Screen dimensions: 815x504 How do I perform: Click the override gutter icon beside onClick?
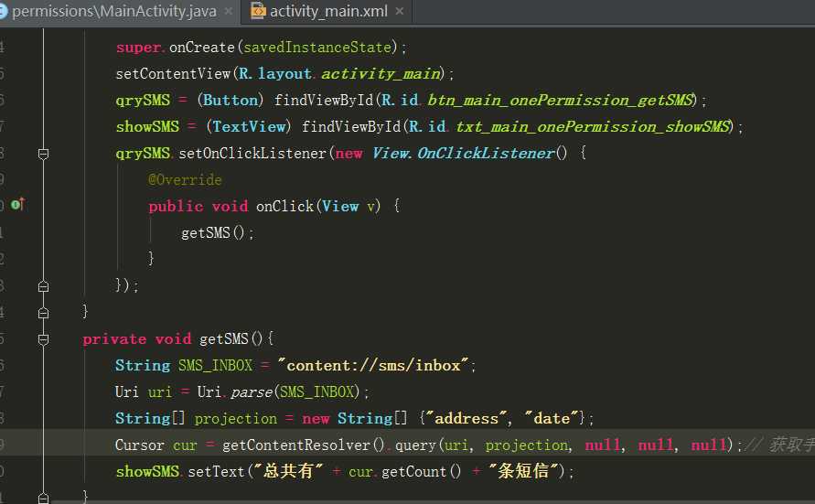(17, 205)
